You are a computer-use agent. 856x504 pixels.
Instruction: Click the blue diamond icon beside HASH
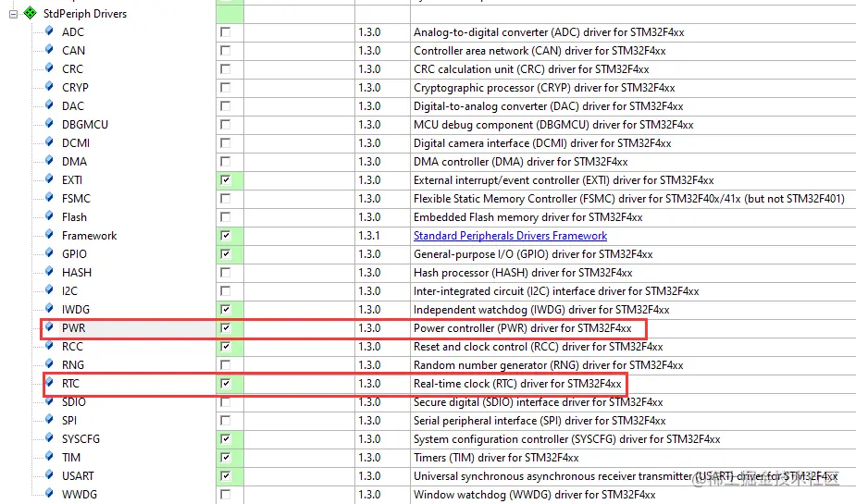49,272
